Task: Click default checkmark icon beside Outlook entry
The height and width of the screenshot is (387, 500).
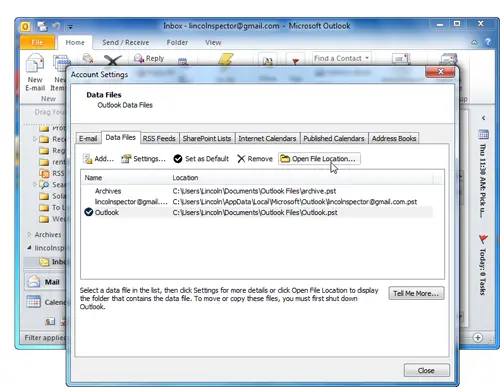Action: [x=89, y=212]
